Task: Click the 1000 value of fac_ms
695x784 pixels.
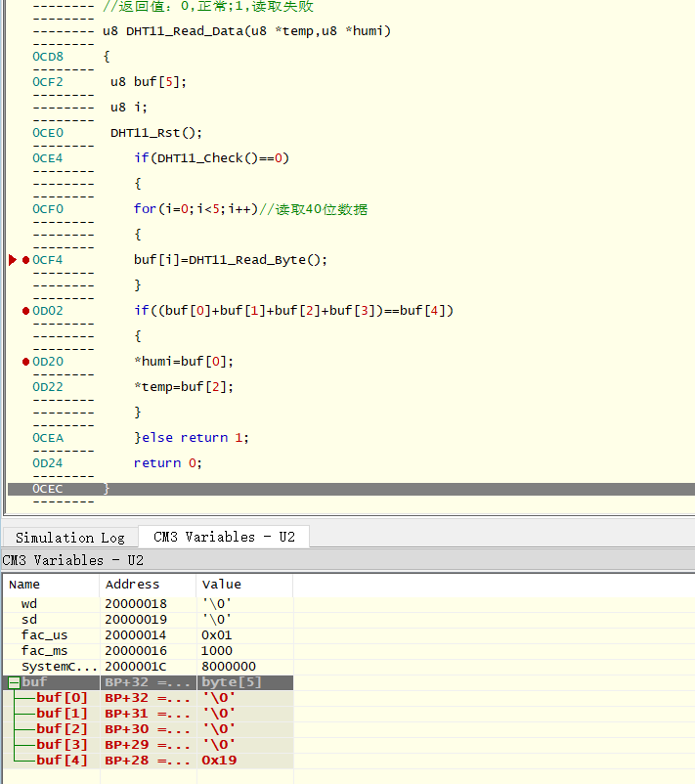Action: [216, 651]
